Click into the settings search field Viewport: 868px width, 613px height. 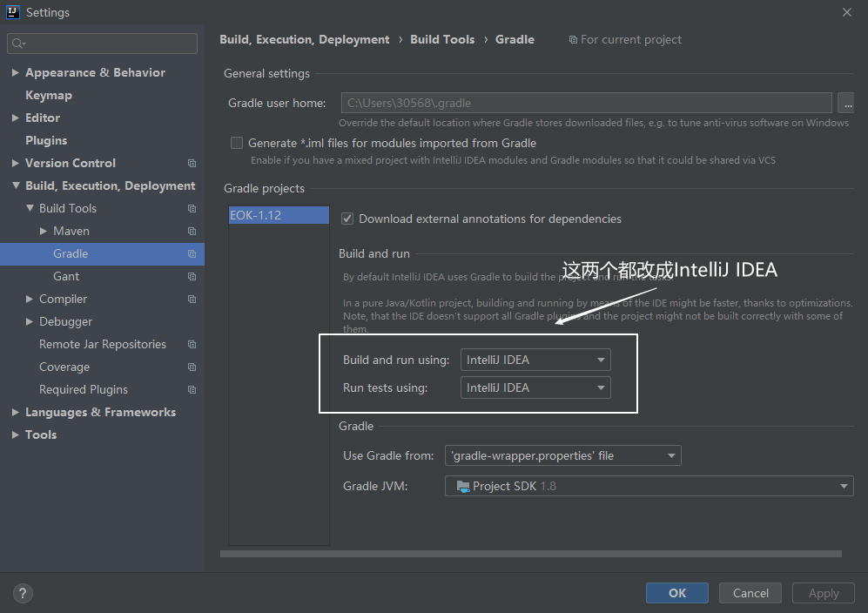pyautogui.click(x=103, y=44)
